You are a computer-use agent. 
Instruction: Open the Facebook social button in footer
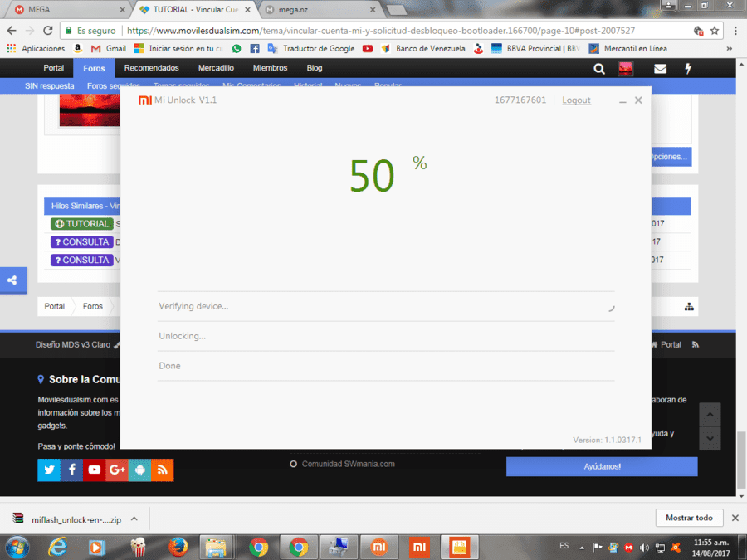pyautogui.click(x=71, y=470)
